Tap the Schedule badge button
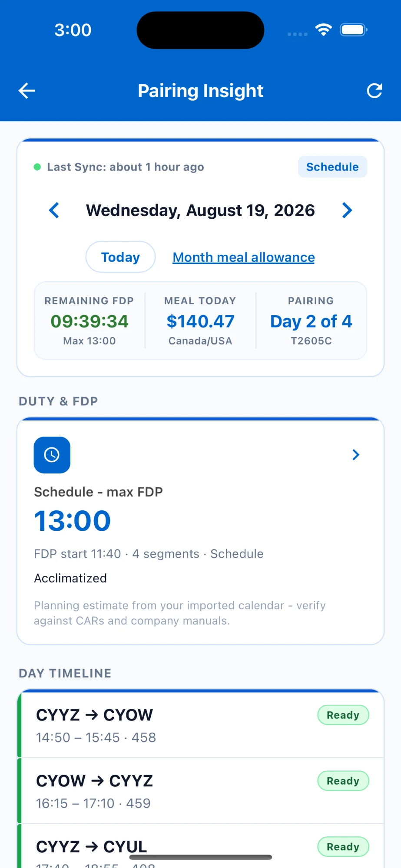 [x=332, y=167]
